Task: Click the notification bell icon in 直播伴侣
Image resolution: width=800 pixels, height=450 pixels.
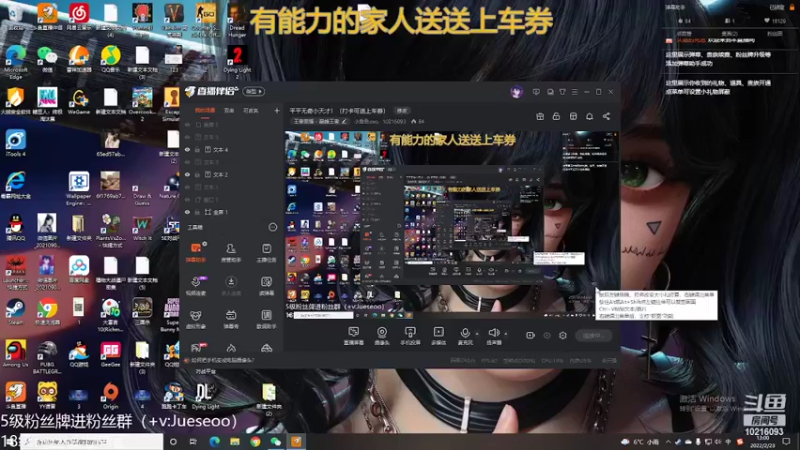Action: pyautogui.click(x=589, y=116)
